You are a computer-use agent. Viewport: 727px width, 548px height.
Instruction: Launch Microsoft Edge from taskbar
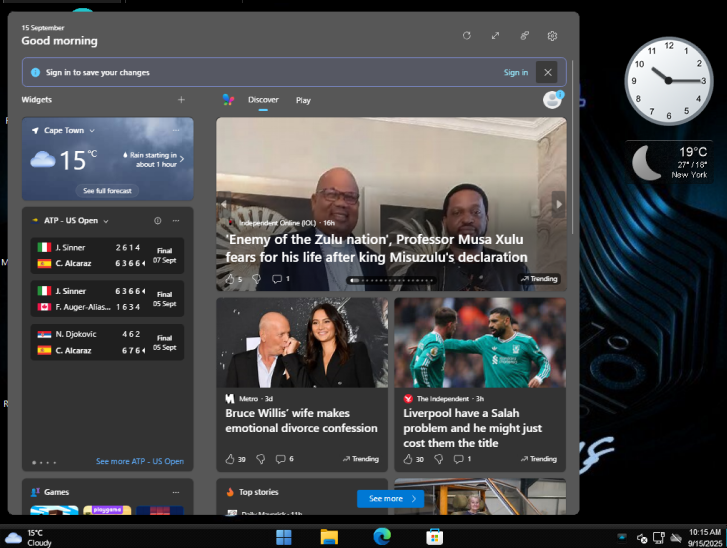[x=382, y=537]
